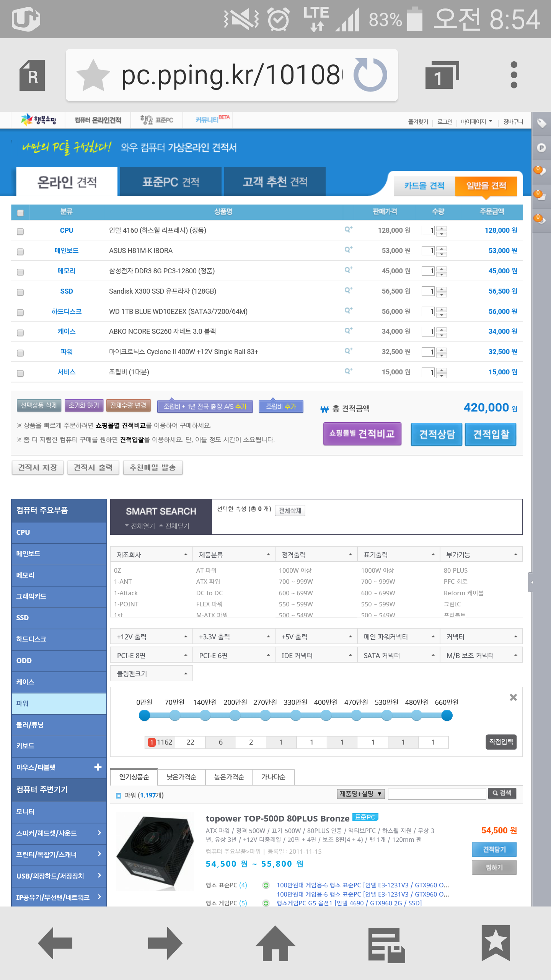This screenshot has height=980, width=551.
Task: Tap the reader mode R icon
Action: 32,75
